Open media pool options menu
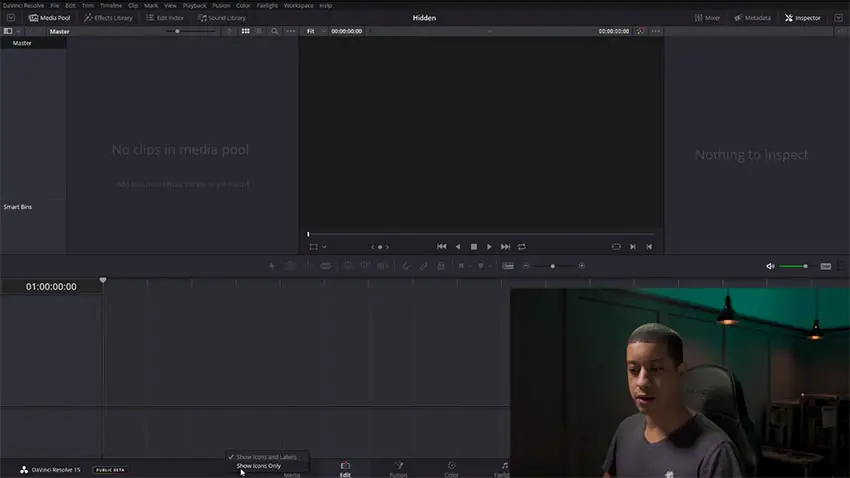 click(x=291, y=31)
